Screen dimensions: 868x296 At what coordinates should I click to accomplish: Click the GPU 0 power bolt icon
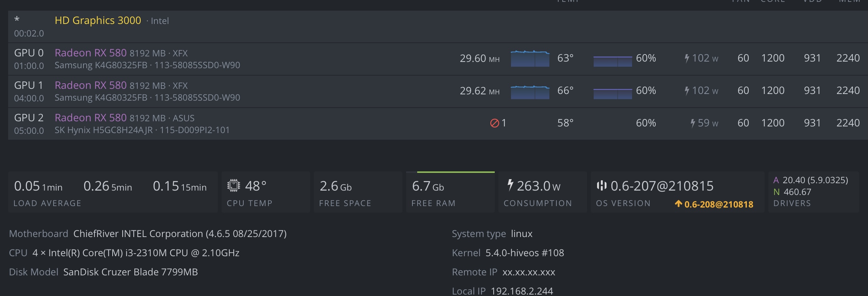[687, 58]
